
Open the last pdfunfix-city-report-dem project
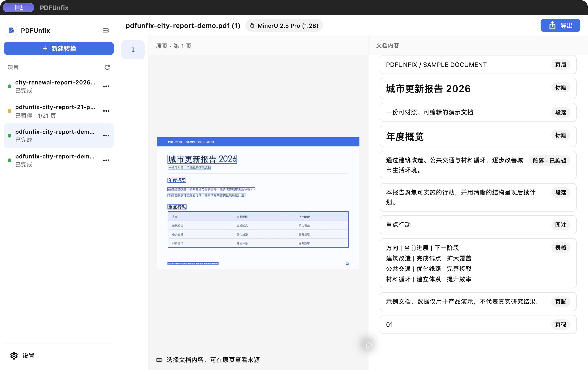tap(59, 160)
